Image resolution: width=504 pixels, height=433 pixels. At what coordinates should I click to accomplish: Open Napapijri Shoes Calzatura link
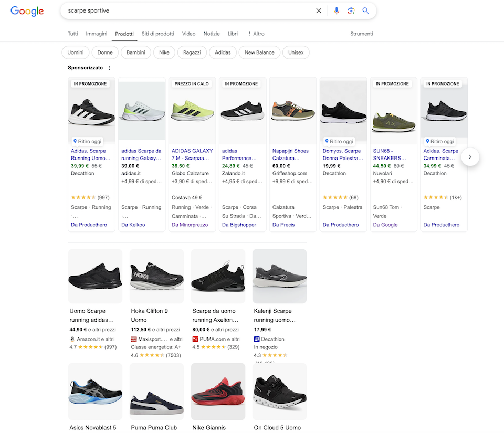click(x=290, y=154)
